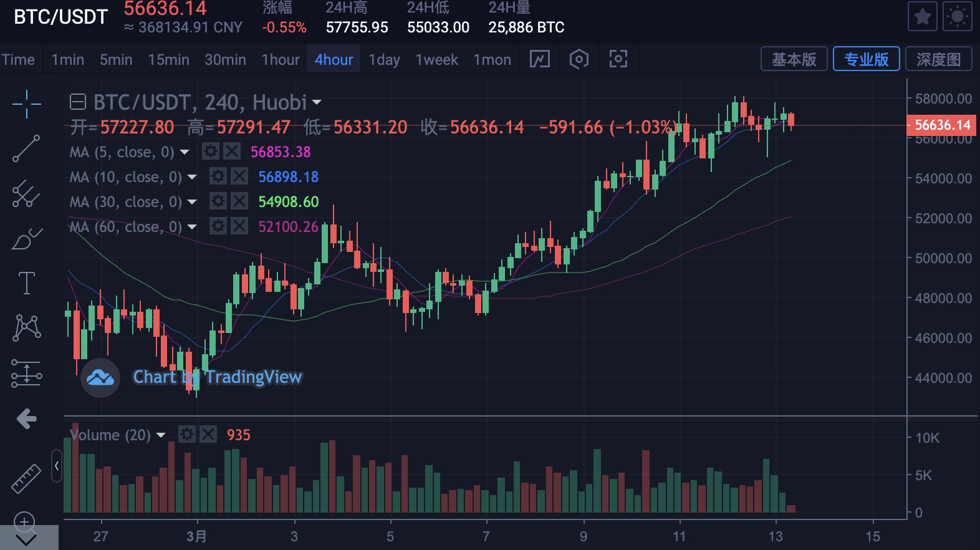The image size is (980, 550).
Task: Switch to the 1hour timeframe
Action: pyautogui.click(x=281, y=60)
